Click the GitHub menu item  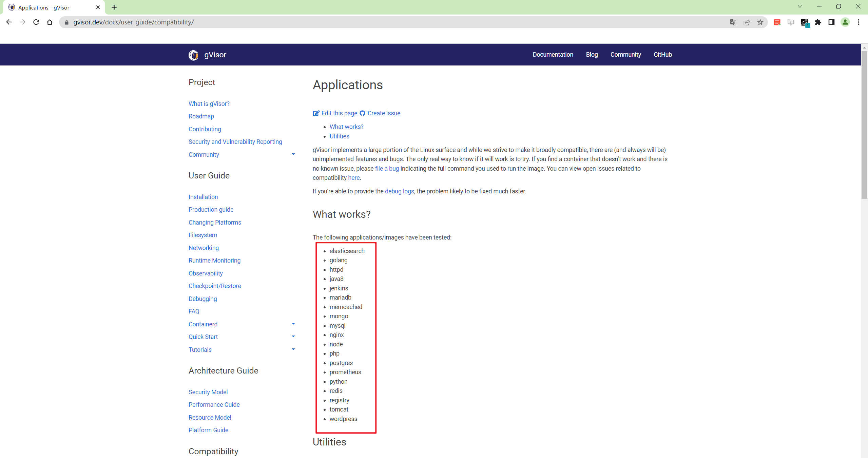(x=663, y=54)
